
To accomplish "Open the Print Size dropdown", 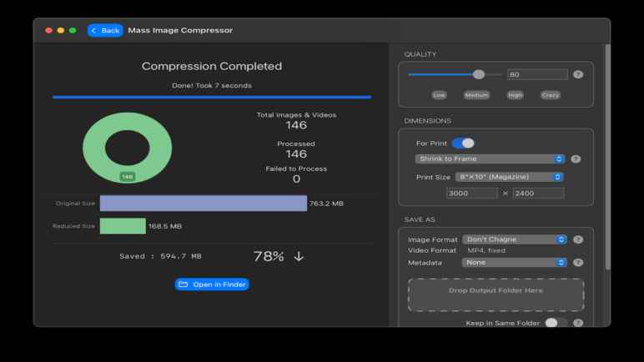I will (509, 177).
